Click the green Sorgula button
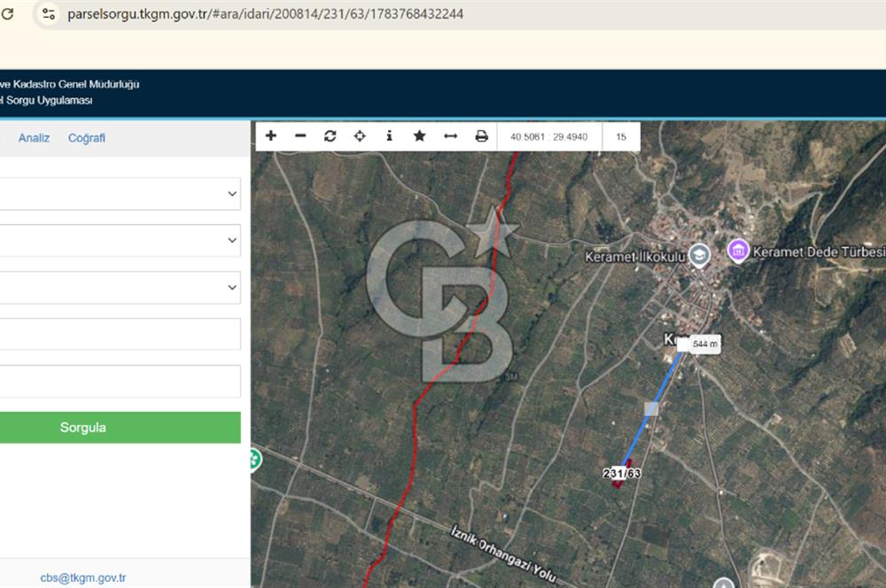The width and height of the screenshot is (886, 588). coord(120,428)
